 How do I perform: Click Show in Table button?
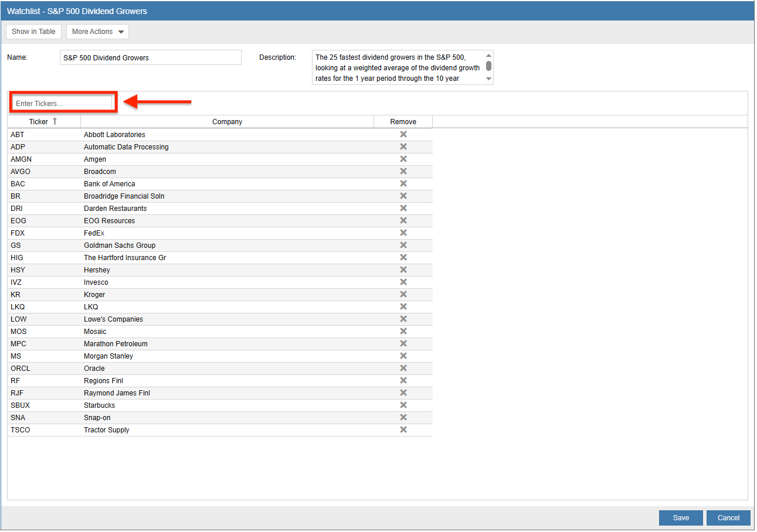click(x=33, y=32)
